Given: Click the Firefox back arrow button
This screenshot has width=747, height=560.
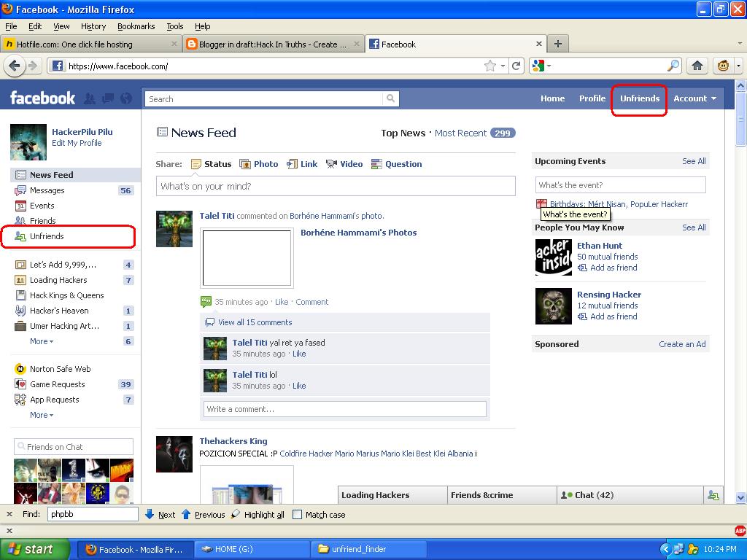Looking at the screenshot, I should (x=15, y=66).
